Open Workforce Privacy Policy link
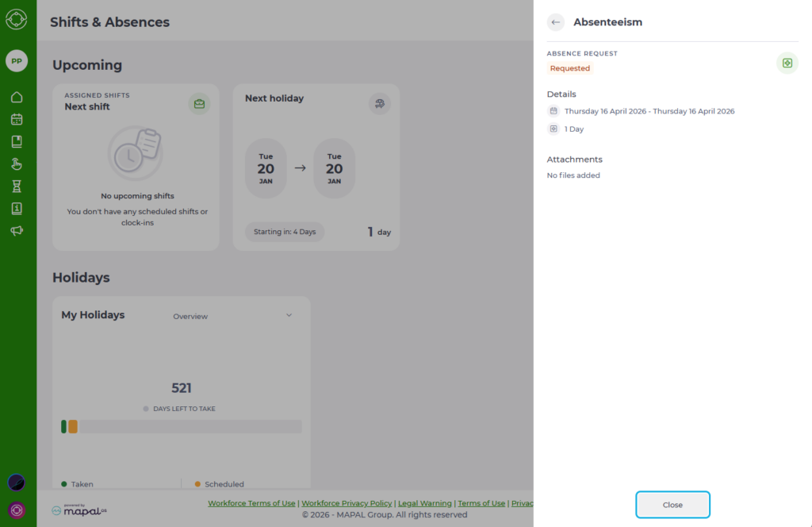Screen dimensions: 812x527 347,503
